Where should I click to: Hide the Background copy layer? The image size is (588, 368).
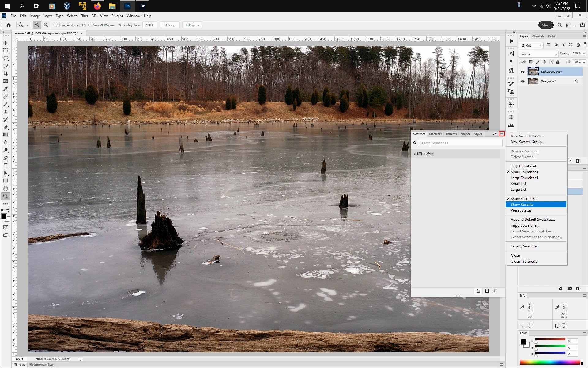(x=522, y=72)
